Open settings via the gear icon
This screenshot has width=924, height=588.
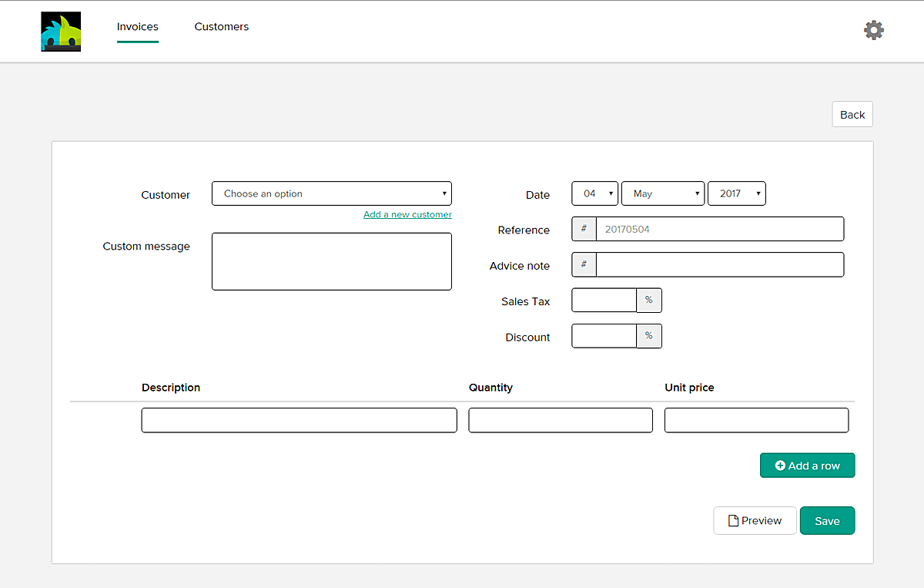tap(873, 30)
